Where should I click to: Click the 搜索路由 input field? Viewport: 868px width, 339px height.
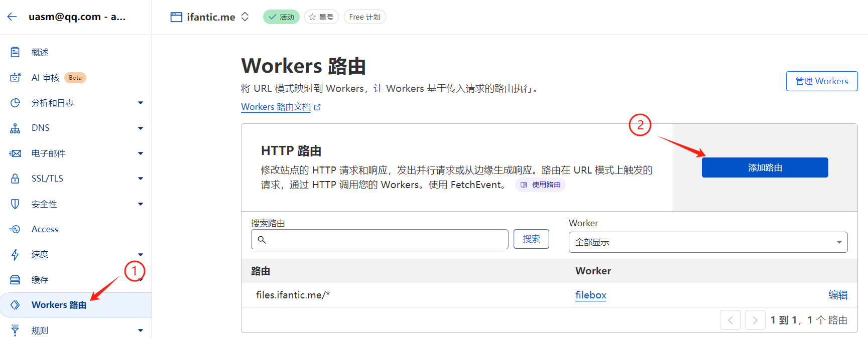(380, 240)
